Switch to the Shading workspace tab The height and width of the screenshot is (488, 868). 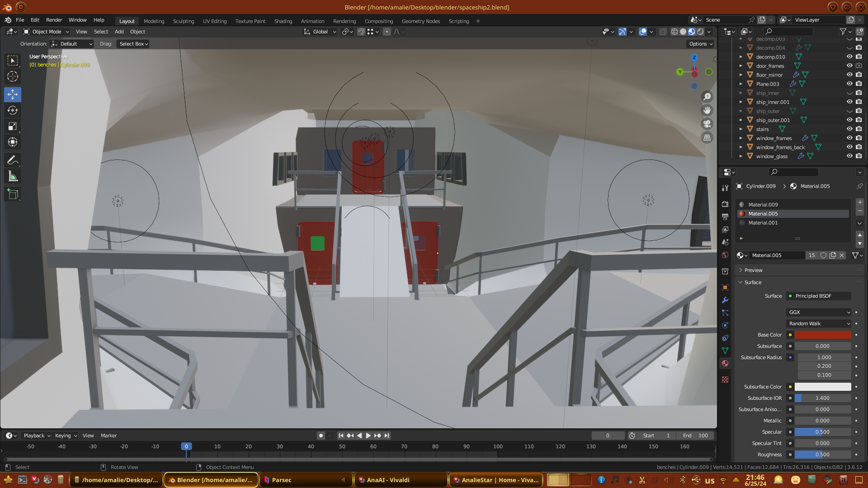[x=283, y=21]
